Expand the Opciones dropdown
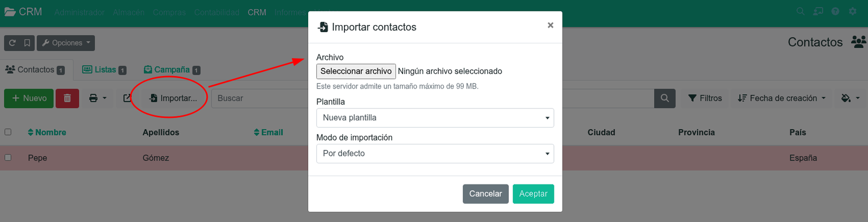 [x=66, y=43]
